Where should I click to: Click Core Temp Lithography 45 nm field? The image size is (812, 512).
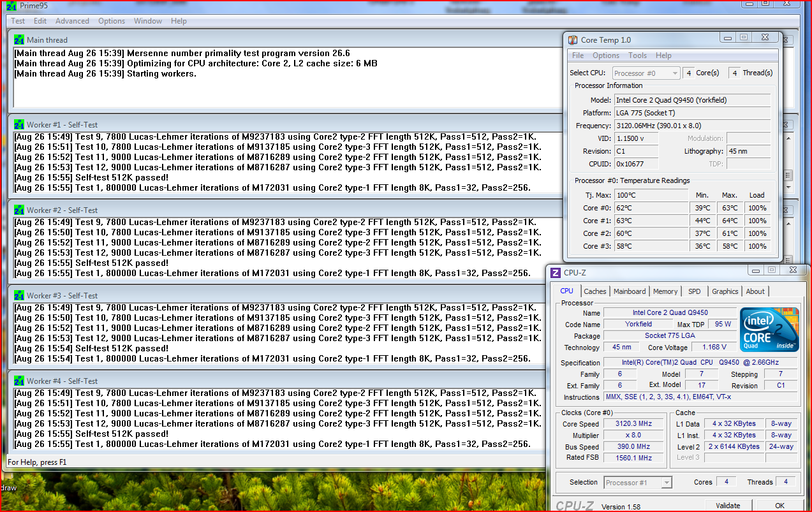[x=748, y=151]
